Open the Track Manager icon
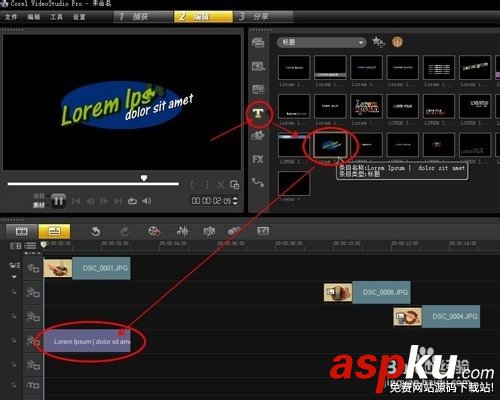Image resolution: width=500 pixels, height=400 pixels. (30, 246)
